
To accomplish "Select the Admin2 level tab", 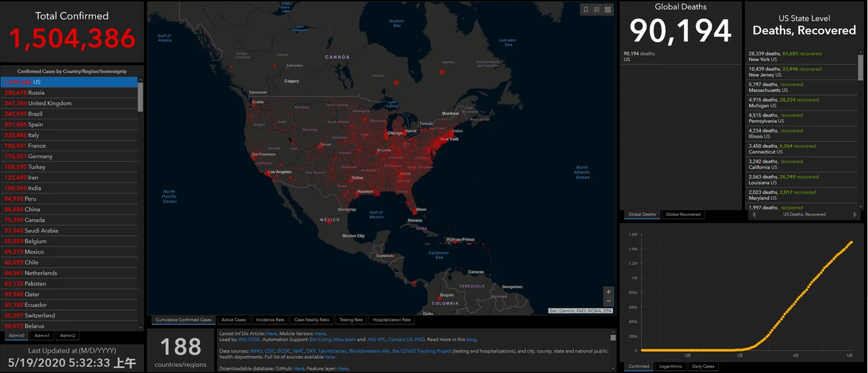I will [x=67, y=335].
